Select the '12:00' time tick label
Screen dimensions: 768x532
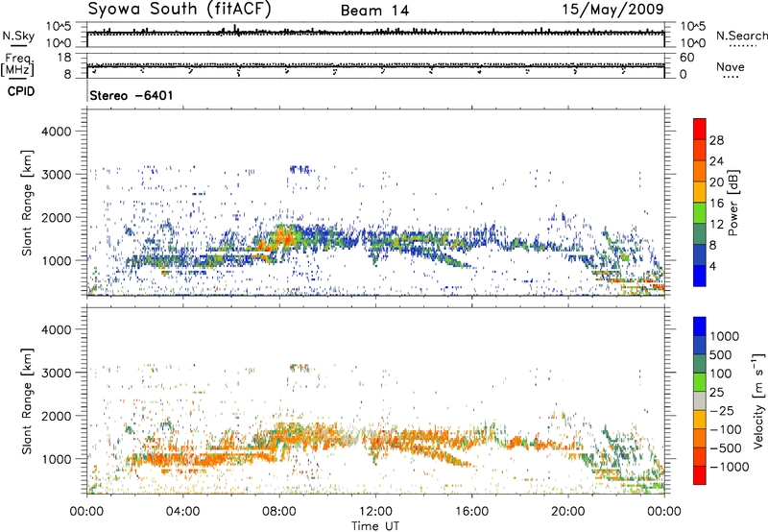click(375, 512)
